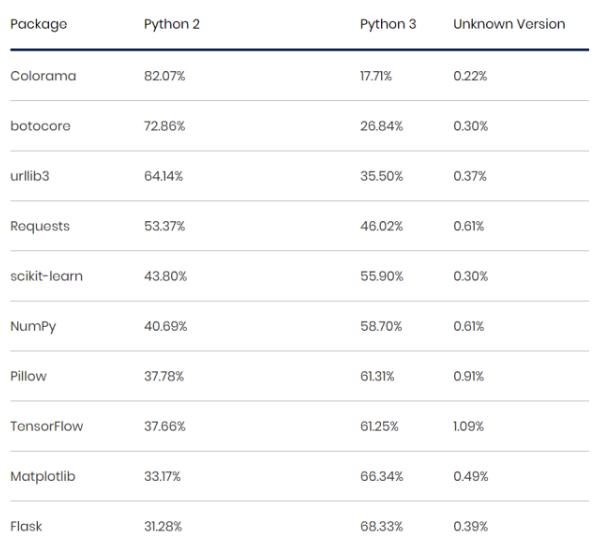Screen dimensions: 596x545
Task: Click the 0.91% unknown version value
Action: click(469, 376)
